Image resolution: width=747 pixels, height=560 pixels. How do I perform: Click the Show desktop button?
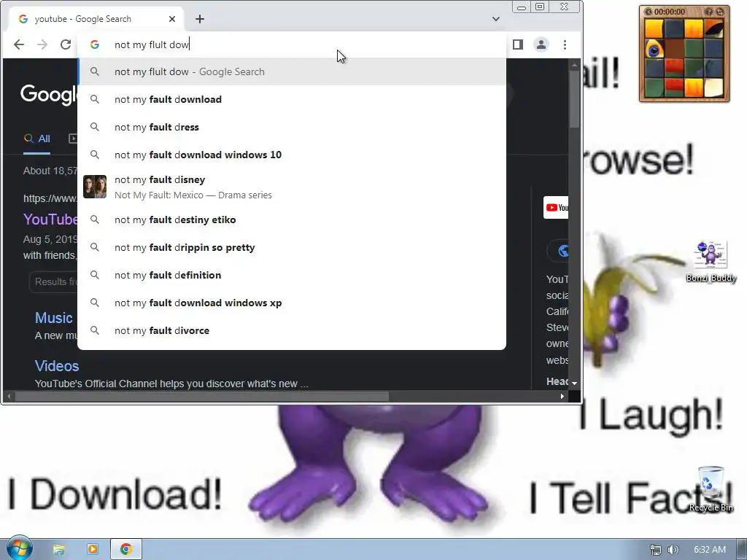tap(742, 550)
